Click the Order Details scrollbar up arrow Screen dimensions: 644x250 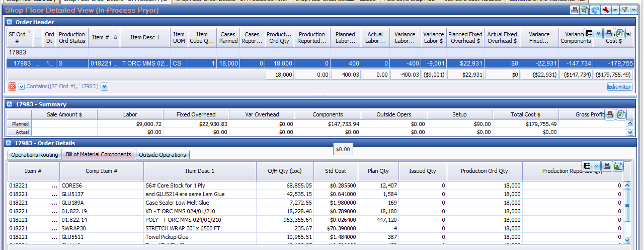(627, 185)
